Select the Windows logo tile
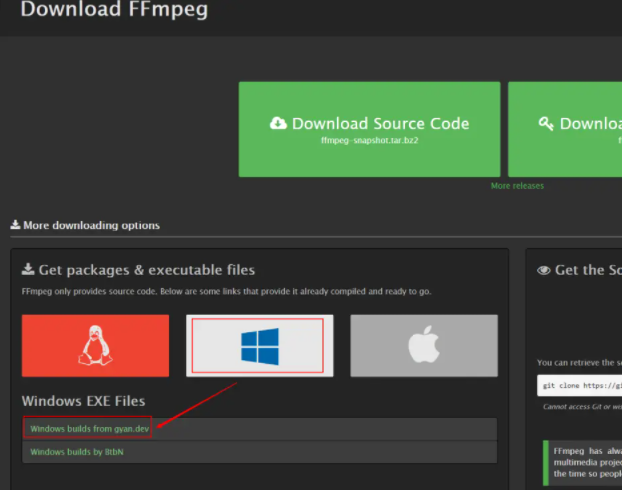 pyautogui.click(x=259, y=346)
